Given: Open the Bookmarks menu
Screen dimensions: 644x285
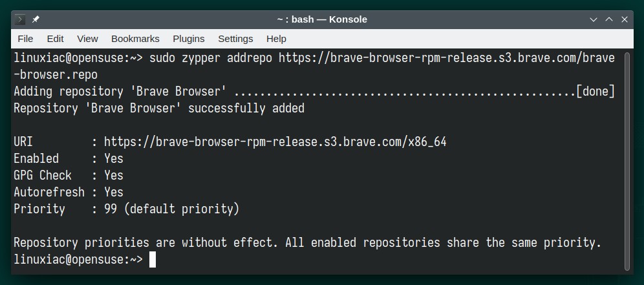Looking at the screenshot, I should point(135,39).
